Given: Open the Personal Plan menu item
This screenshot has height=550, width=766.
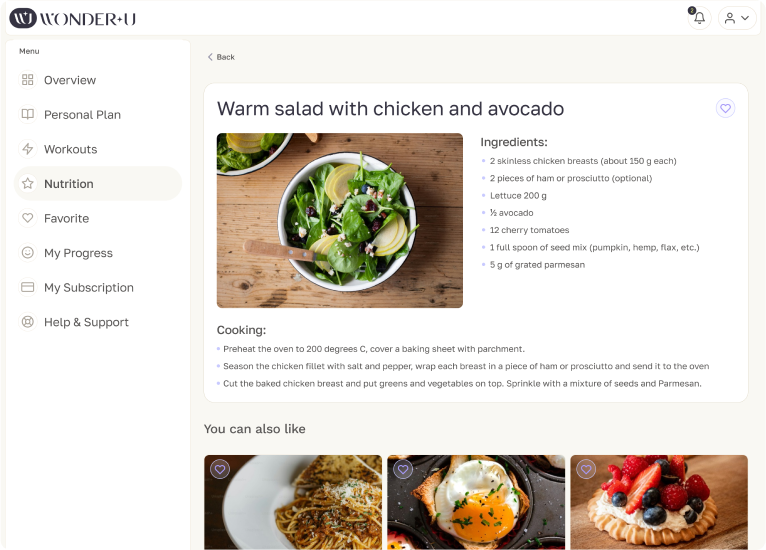Looking at the screenshot, I should (82, 115).
